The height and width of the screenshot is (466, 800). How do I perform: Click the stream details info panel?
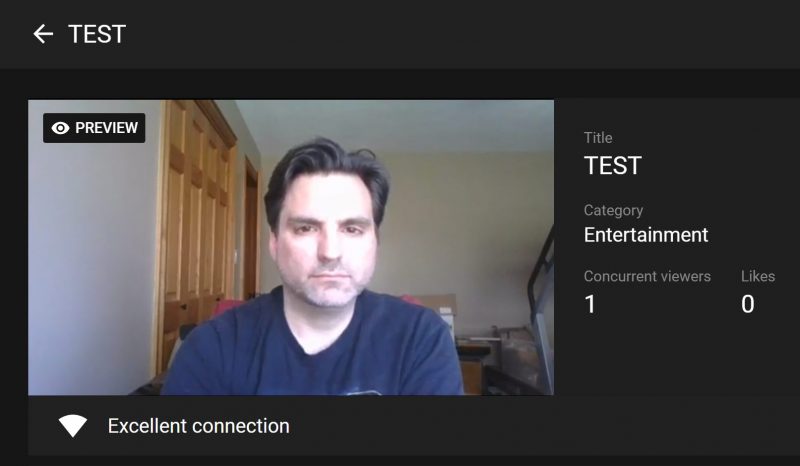tap(677, 248)
